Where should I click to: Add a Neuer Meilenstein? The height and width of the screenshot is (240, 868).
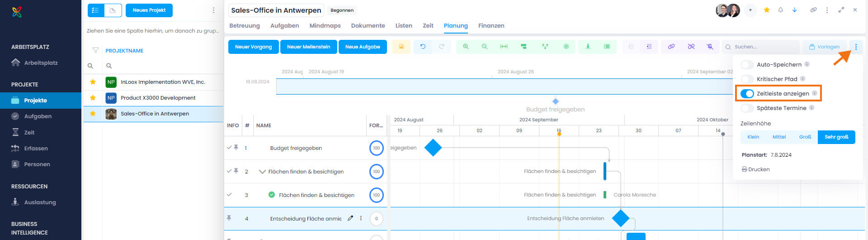[x=309, y=47]
